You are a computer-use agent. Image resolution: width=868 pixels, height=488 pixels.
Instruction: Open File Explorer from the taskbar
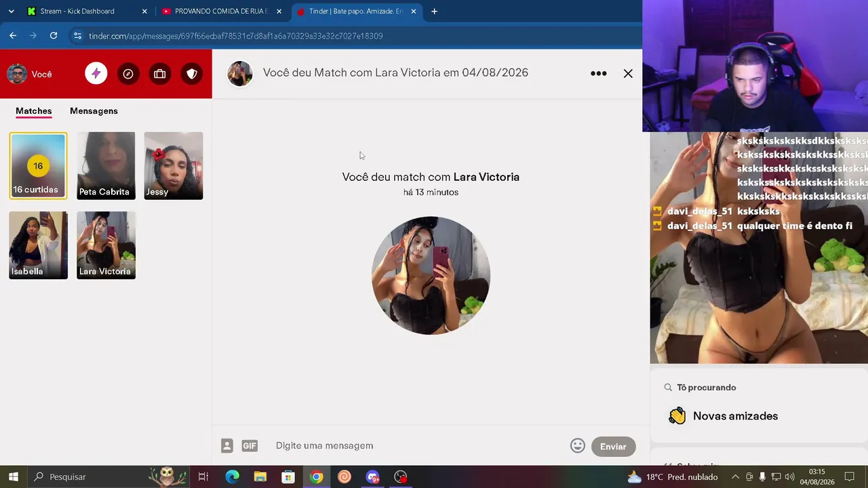[x=260, y=476]
